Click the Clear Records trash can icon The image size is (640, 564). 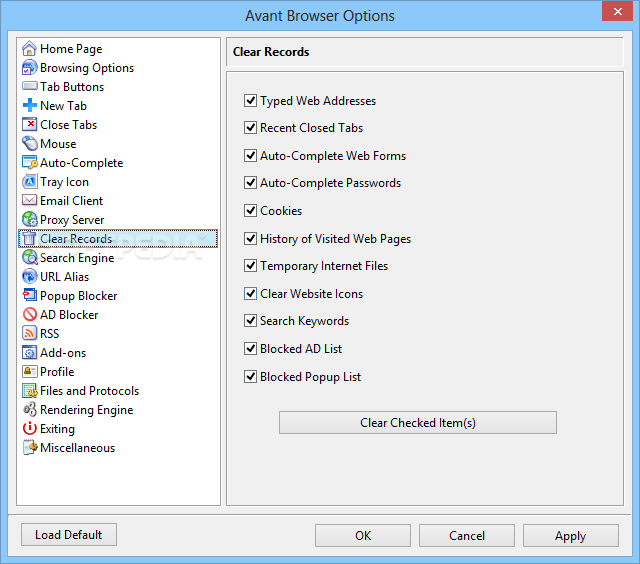[x=29, y=239]
